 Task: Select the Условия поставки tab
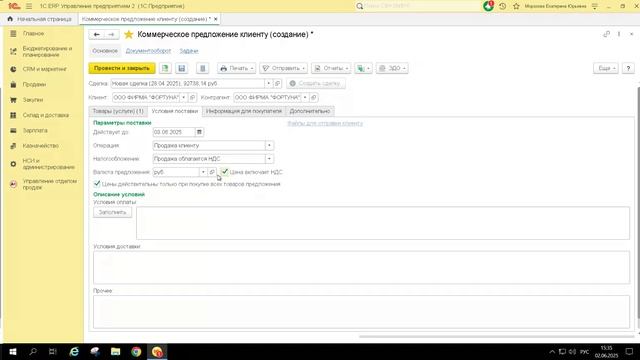tap(175, 111)
